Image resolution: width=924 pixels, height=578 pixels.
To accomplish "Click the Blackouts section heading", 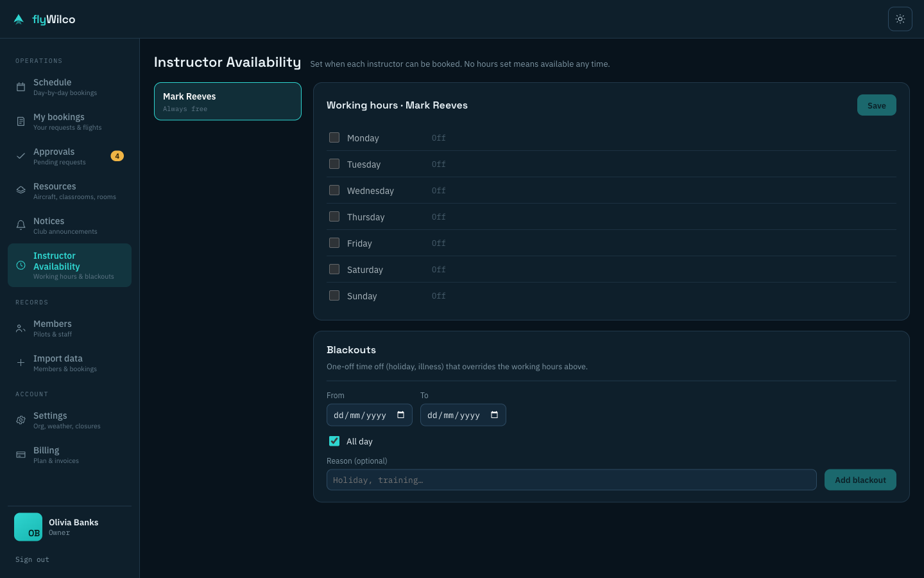I will (351, 350).
